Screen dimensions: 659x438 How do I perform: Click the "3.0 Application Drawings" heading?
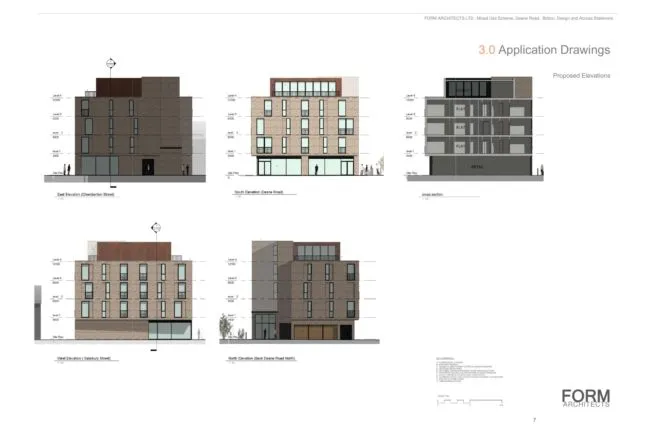pyautogui.click(x=544, y=50)
